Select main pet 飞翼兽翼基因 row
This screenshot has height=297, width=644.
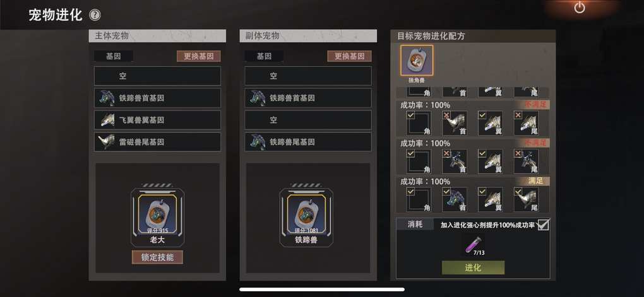click(x=157, y=120)
